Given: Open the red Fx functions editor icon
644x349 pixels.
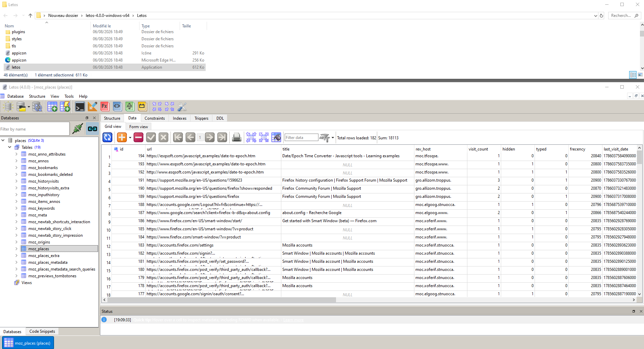Looking at the screenshot, I should coord(105,107).
